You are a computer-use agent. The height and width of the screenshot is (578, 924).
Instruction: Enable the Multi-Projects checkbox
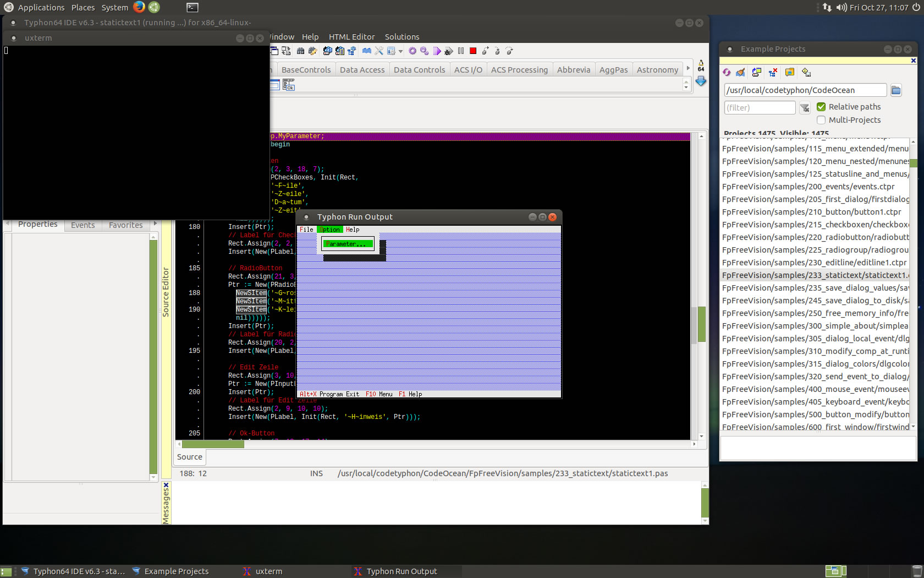pyautogui.click(x=821, y=120)
